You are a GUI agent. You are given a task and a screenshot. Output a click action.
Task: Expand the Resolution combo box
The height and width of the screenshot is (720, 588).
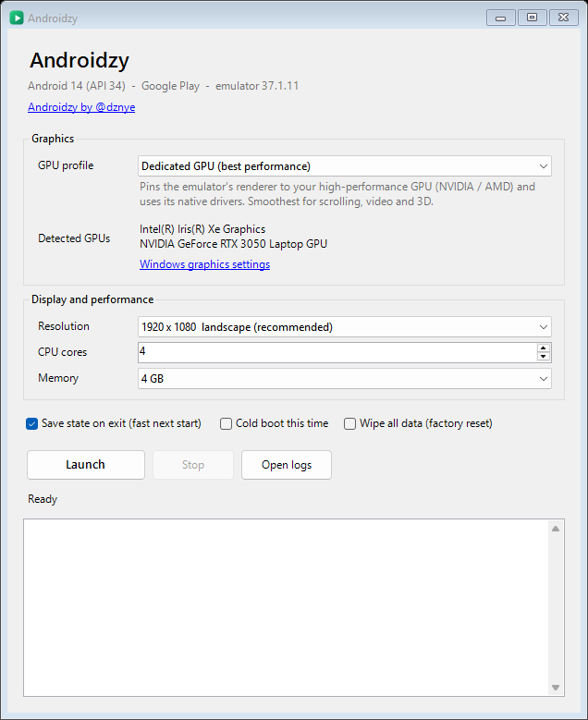click(345, 327)
